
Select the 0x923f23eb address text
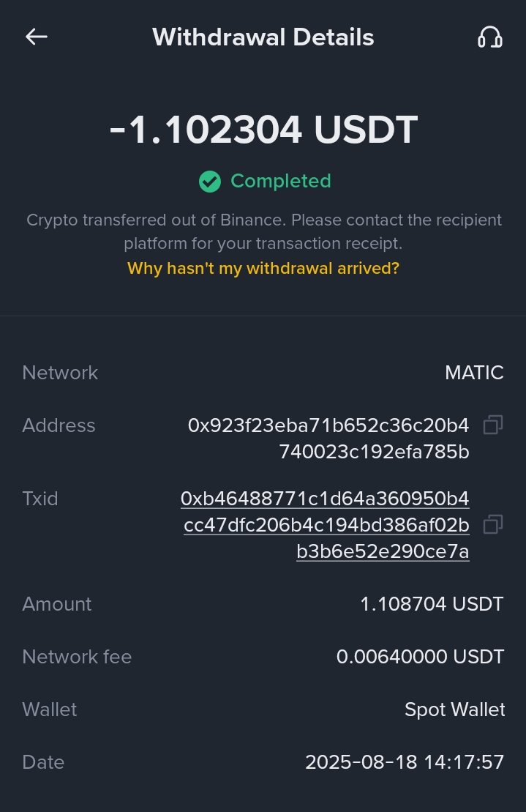click(x=328, y=439)
